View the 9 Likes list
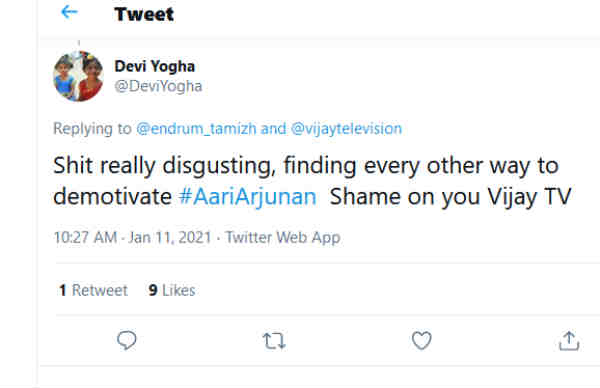The height and width of the screenshot is (388, 600). tap(172, 290)
